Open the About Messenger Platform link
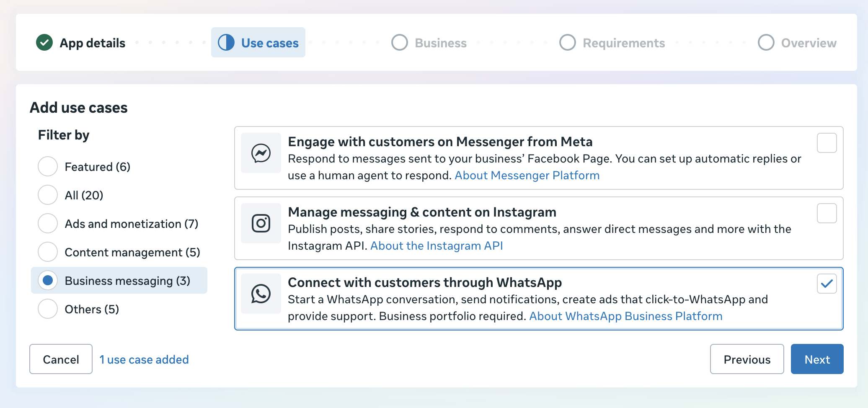 [x=527, y=175]
